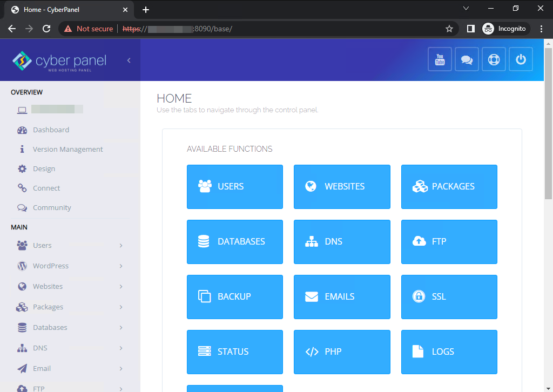
Task: Expand the FTP menu chevron
Action: [121, 388]
